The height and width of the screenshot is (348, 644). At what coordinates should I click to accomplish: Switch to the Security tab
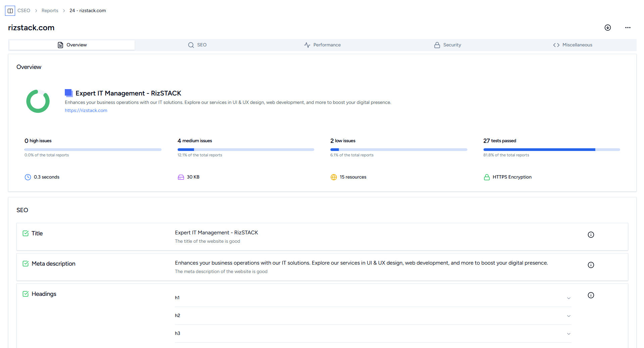pyautogui.click(x=448, y=45)
